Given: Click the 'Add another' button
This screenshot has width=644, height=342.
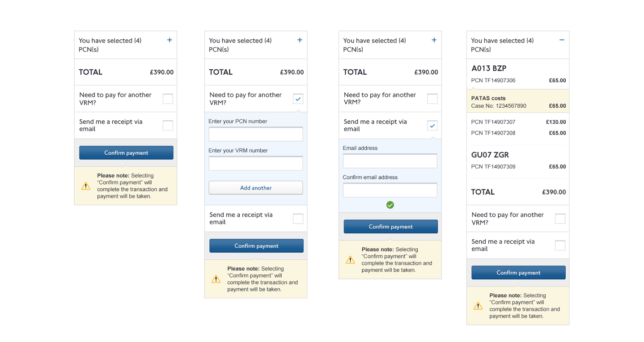Looking at the screenshot, I should pos(256,188).
